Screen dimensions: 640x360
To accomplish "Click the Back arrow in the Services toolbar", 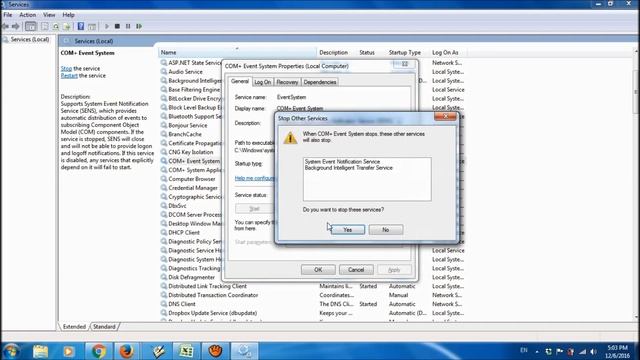I will 5,27.
